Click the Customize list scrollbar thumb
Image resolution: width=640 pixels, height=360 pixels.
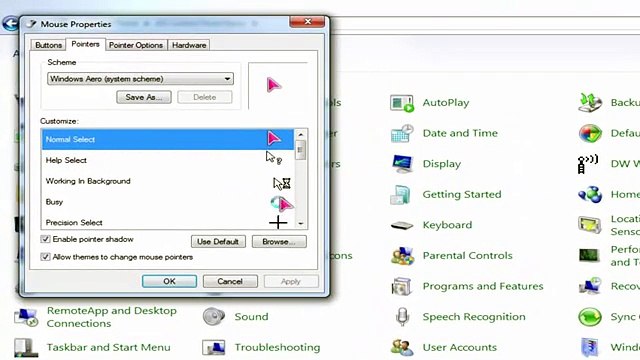click(300, 150)
